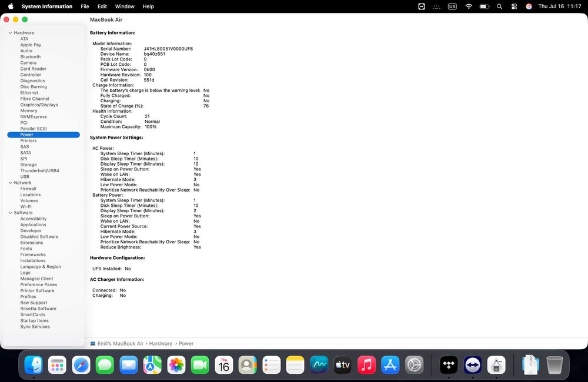Open Launchpad from the Dock

click(x=57, y=365)
